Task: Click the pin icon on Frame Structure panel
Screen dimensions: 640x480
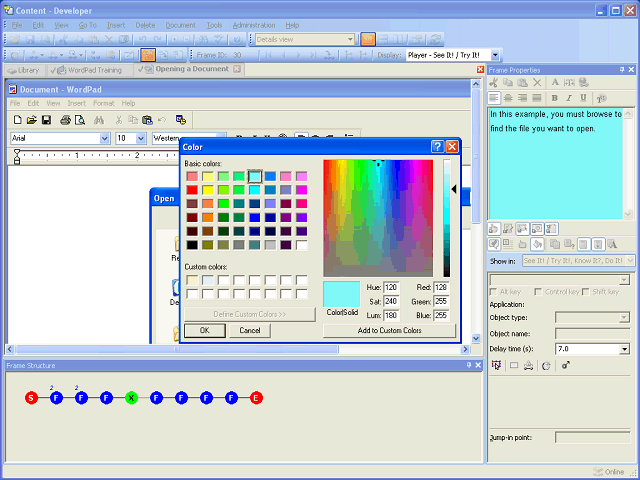Action: (x=469, y=365)
